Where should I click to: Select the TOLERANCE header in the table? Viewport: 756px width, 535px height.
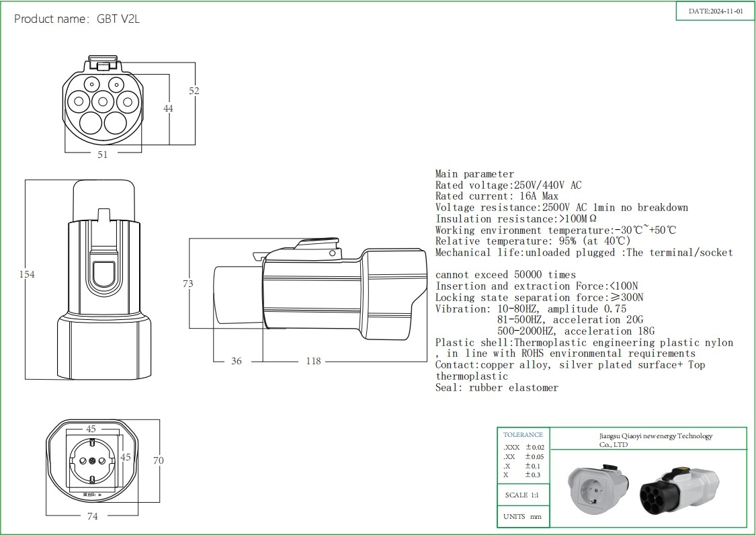point(523,435)
